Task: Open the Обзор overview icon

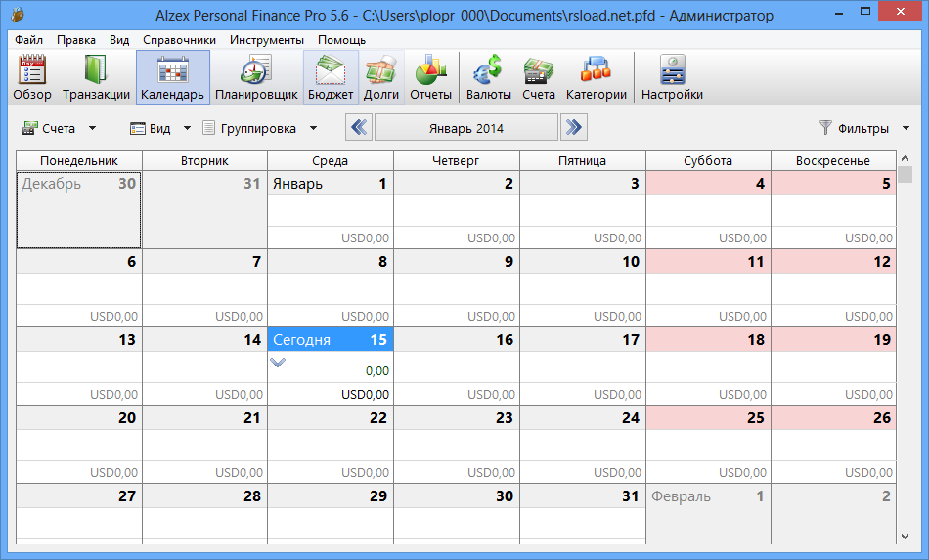Action: click(x=32, y=77)
